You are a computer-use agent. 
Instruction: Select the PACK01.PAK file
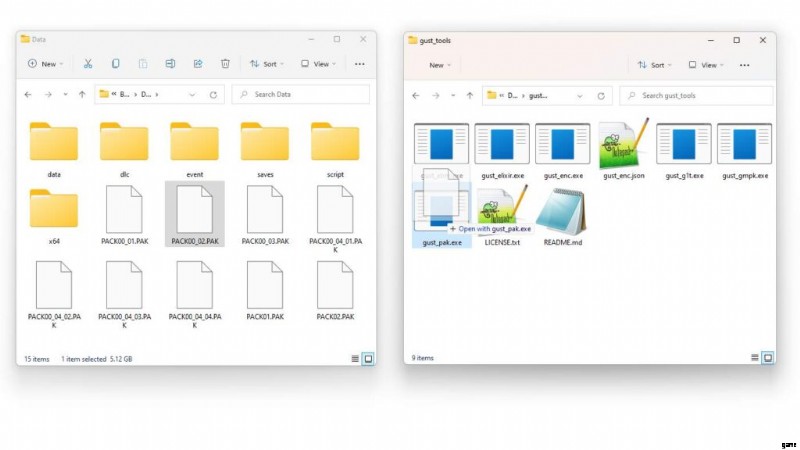point(265,290)
